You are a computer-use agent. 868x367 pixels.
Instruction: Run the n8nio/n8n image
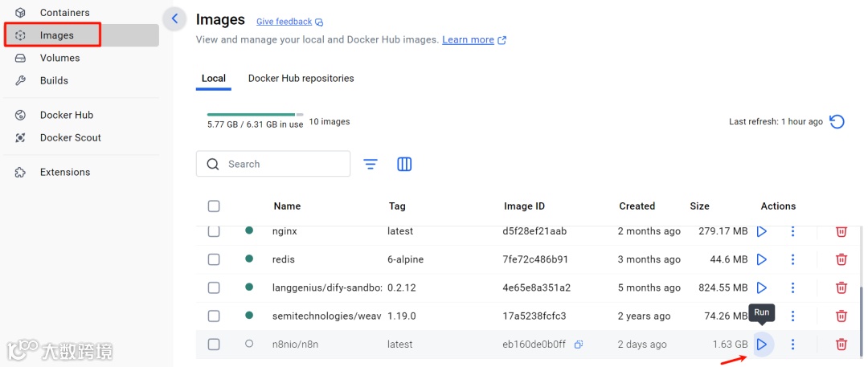coord(762,345)
